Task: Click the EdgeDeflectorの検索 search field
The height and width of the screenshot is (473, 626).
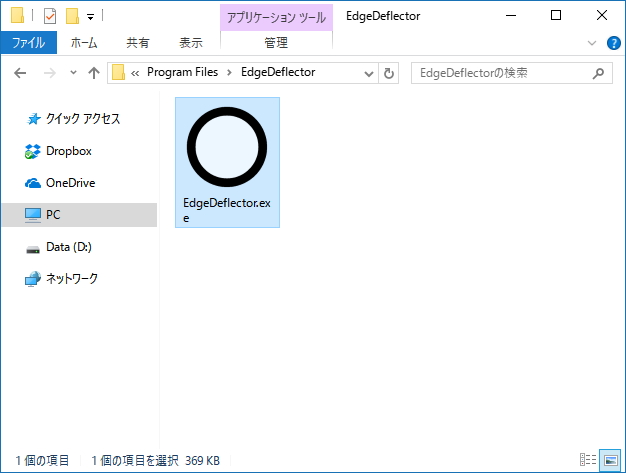Action: (x=512, y=73)
